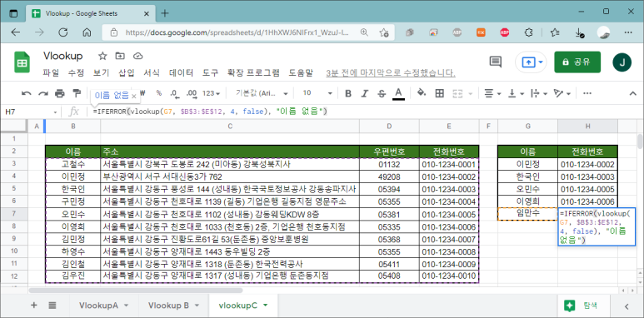The width and height of the screenshot is (644, 318).
Task: Toggle italic formatting
Action: pos(364,93)
